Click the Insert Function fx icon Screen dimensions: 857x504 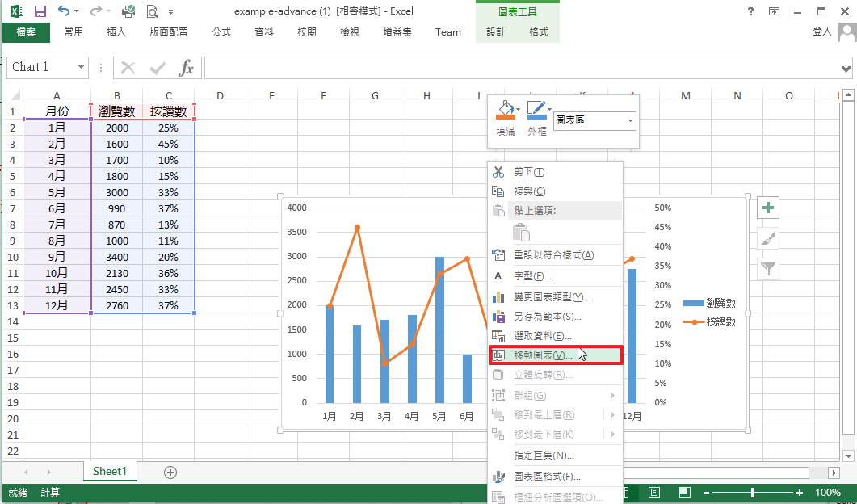point(187,68)
